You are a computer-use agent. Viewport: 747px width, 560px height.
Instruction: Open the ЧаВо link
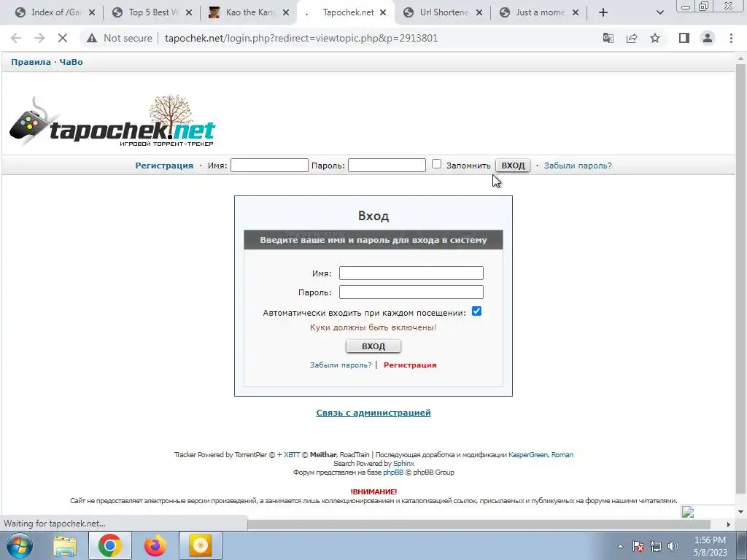coord(71,62)
